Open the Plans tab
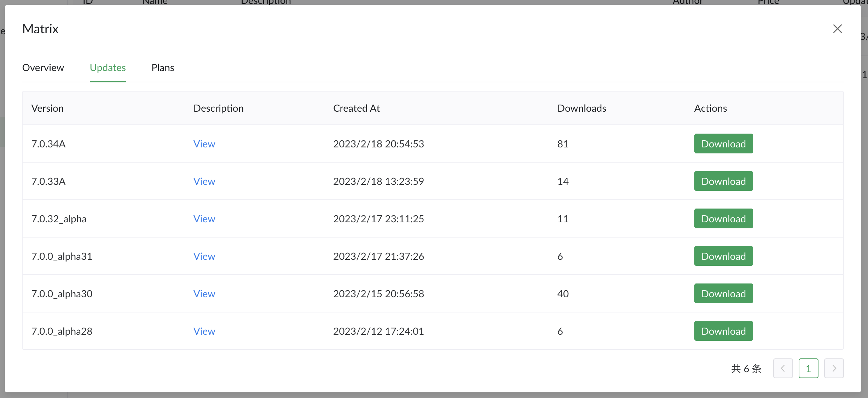Image resolution: width=868 pixels, height=398 pixels. [163, 68]
